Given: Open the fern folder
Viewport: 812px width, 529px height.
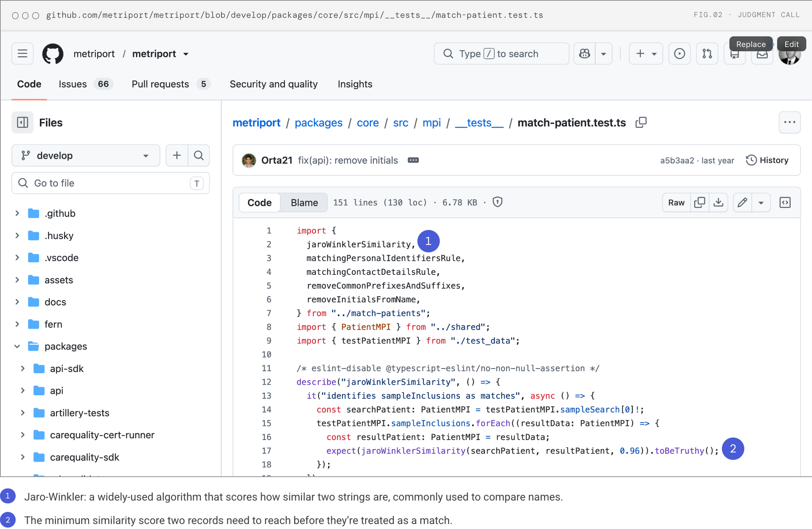Looking at the screenshot, I should [53, 324].
